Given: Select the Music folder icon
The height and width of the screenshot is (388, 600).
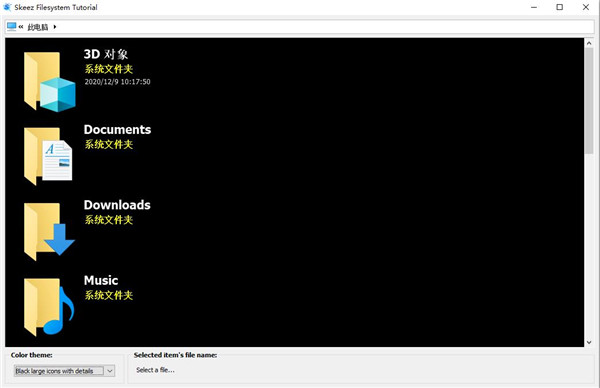Looking at the screenshot, I should click(x=49, y=307).
